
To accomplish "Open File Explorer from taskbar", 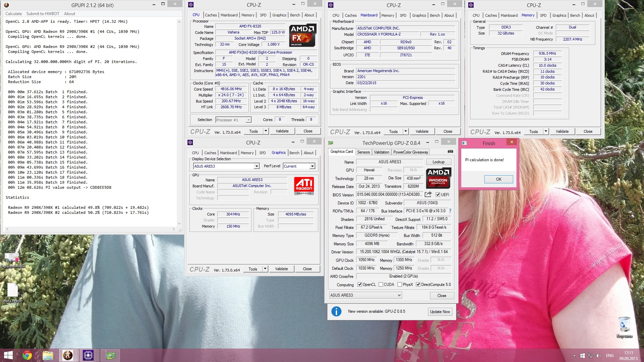I will (48, 355).
